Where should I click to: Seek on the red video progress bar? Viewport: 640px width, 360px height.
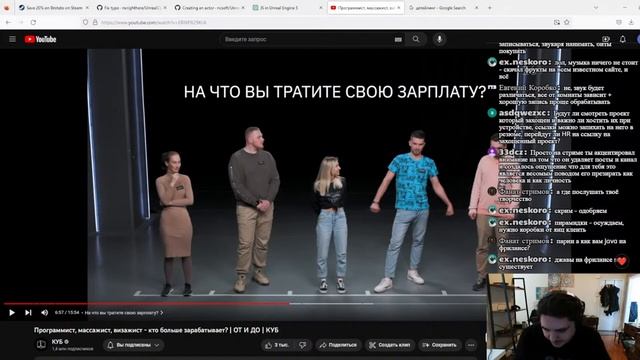pos(147,304)
